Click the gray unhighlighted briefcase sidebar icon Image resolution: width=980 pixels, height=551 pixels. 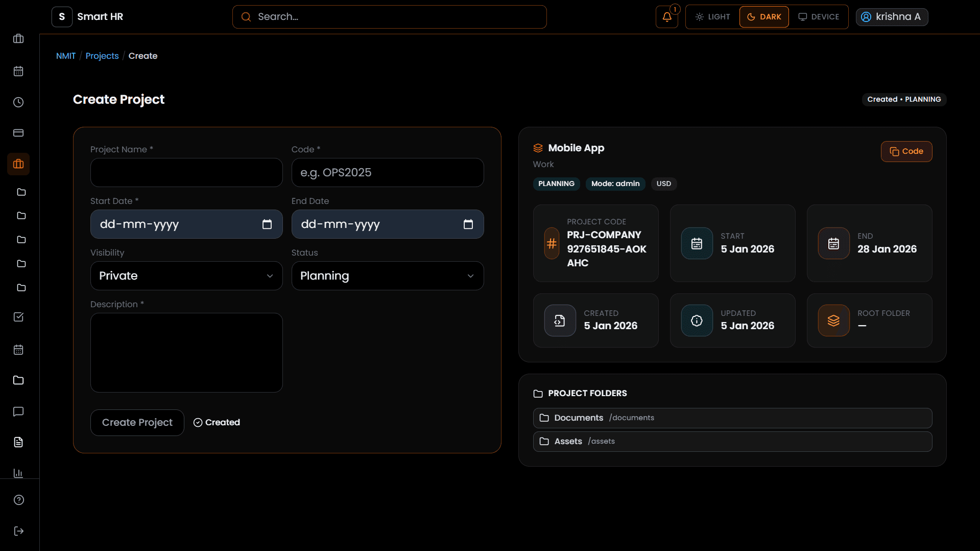tap(18, 39)
